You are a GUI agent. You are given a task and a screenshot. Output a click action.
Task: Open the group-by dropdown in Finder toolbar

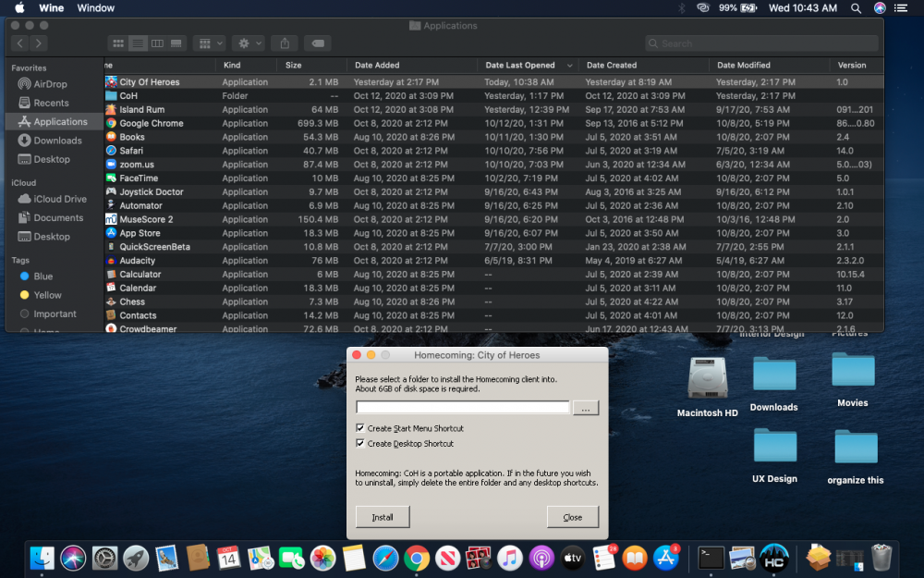tap(210, 43)
